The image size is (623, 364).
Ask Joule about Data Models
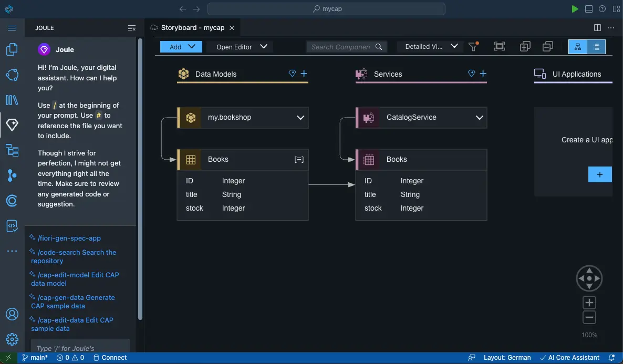(x=292, y=74)
